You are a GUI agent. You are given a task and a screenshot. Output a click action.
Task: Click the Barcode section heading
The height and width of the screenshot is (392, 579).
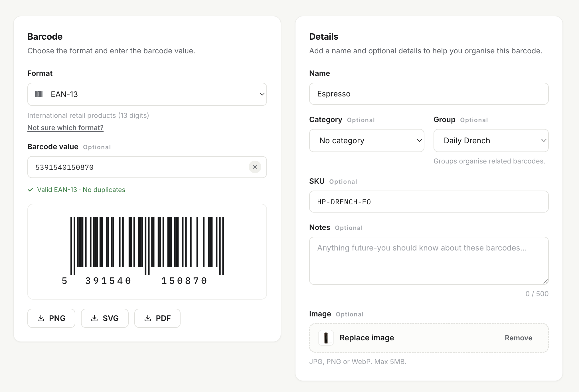[45, 37]
